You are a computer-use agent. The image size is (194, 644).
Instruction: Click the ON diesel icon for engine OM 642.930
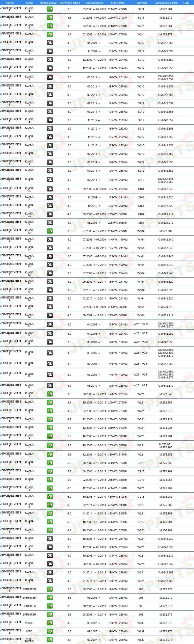point(50,547)
